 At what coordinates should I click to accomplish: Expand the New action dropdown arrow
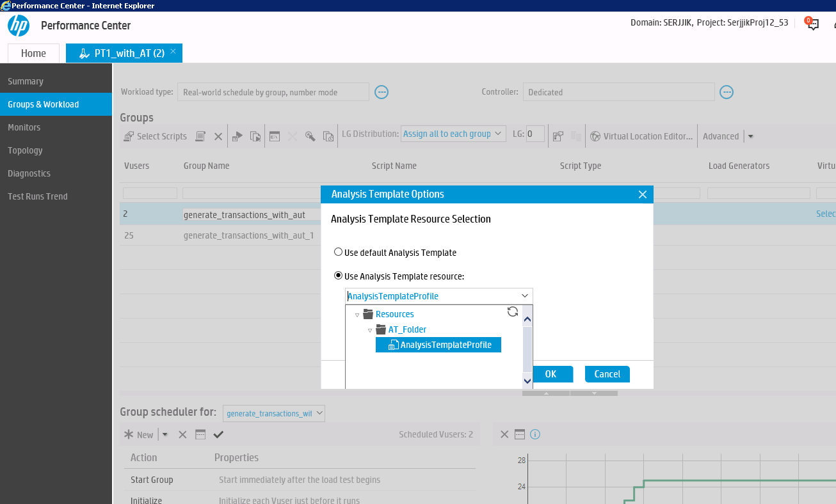pyautogui.click(x=165, y=435)
